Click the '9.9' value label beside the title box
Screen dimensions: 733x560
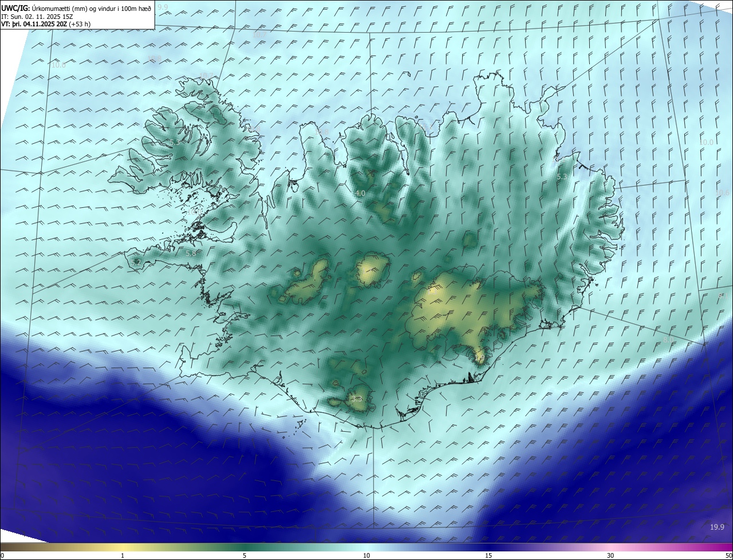tap(163, 7)
